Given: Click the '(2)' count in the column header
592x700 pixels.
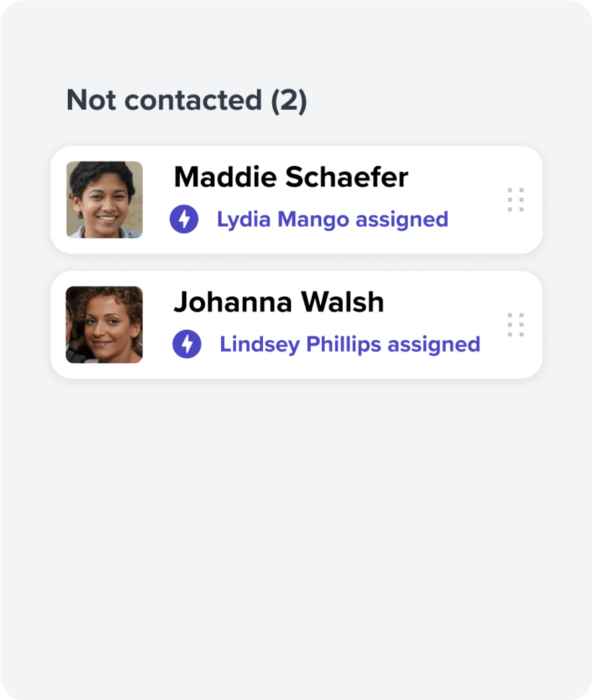Looking at the screenshot, I should tap(289, 100).
